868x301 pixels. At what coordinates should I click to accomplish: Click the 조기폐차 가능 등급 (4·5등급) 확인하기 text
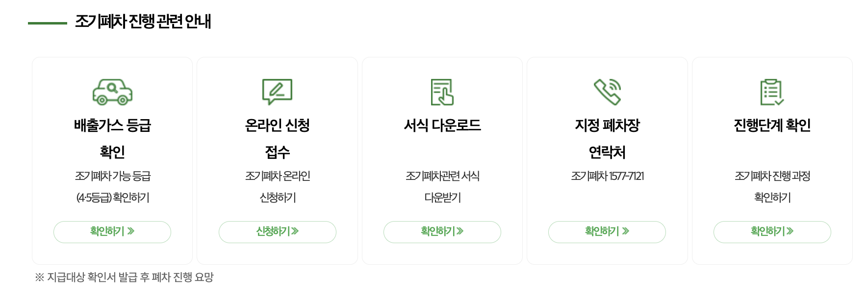pos(112,187)
